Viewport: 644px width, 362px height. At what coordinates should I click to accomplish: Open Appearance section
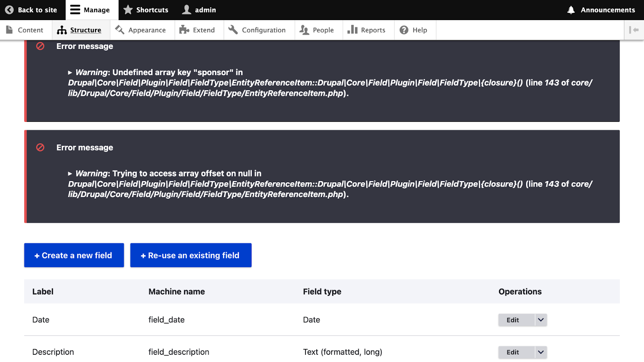(x=140, y=30)
